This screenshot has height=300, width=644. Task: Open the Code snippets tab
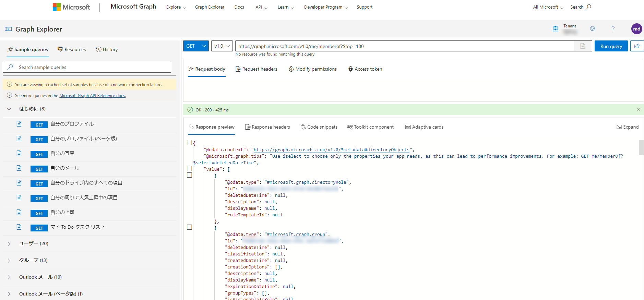[319, 127]
